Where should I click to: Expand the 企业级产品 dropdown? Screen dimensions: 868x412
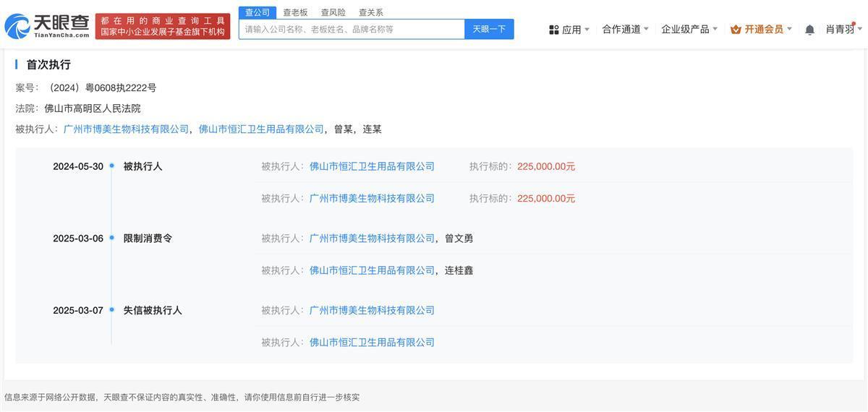[689, 30]
